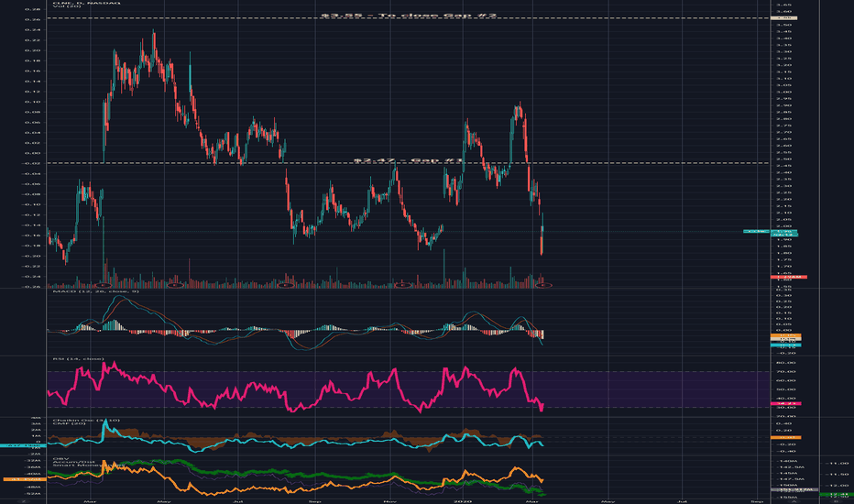Click the Mar 2019 label on time axis
Viewport: 854px width, 504px height.
91,500
